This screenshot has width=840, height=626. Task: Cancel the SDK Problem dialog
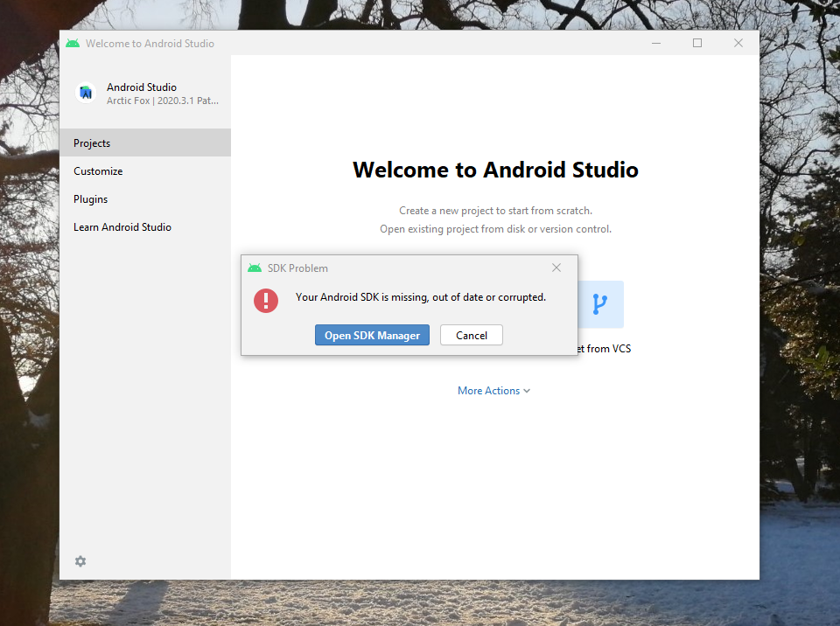(x=472, y=335)
